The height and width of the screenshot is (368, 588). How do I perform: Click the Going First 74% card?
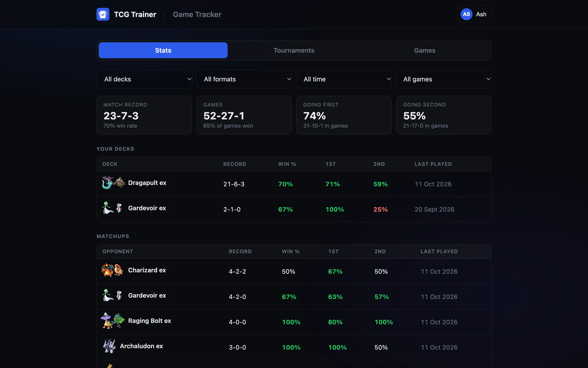click(x=344, y=115)
